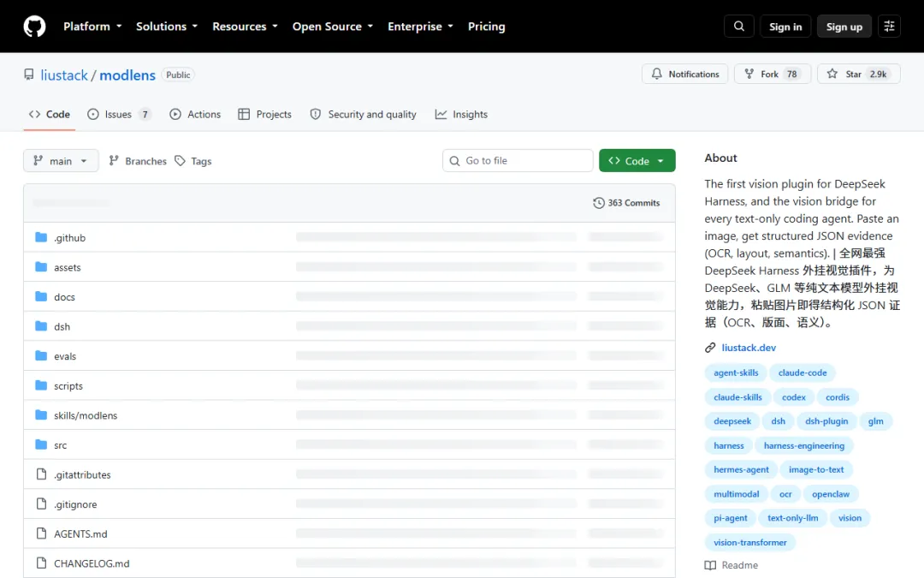Click the Readme book icon
924x578 pixels.
[710, 565]
